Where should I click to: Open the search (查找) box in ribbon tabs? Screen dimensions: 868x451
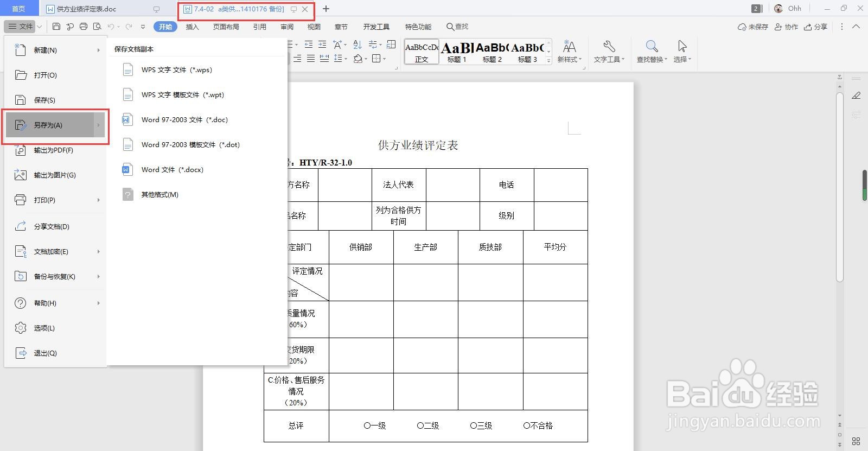tap(457, 27)
